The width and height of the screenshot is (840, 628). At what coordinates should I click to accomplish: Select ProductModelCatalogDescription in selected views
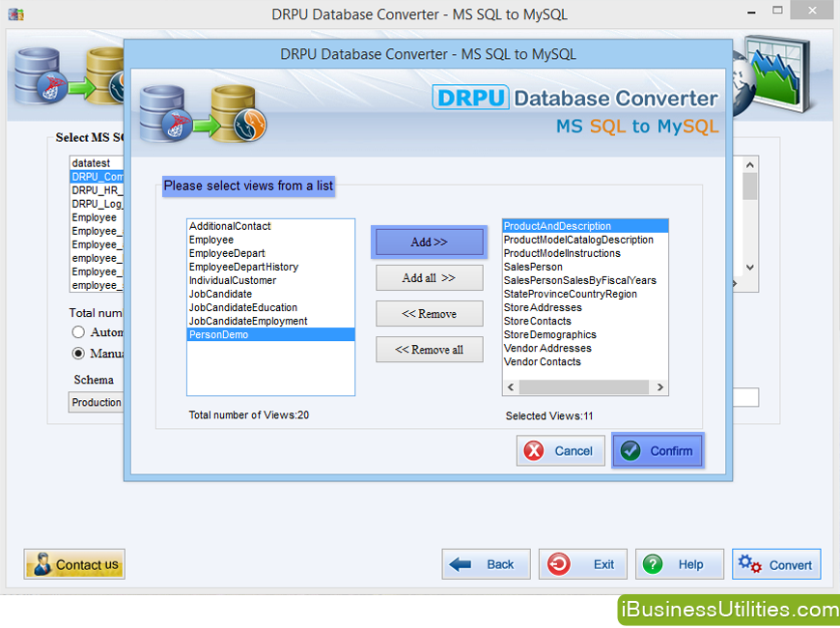click(585, 240)
